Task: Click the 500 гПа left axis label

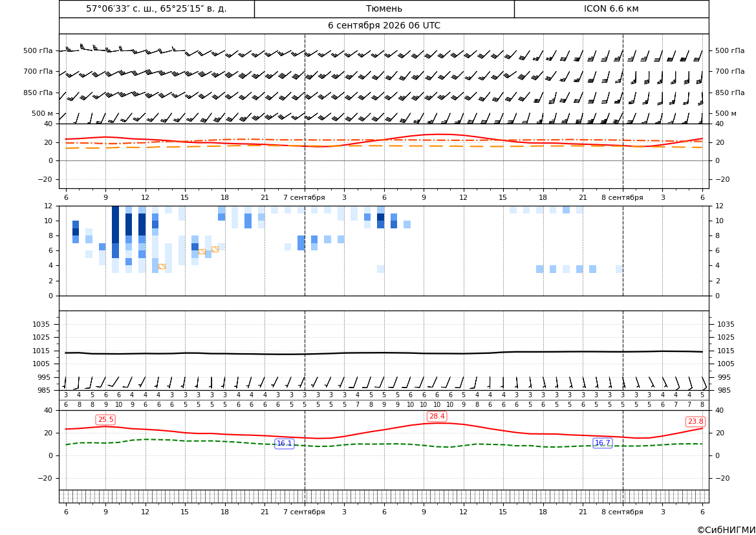Action: [38, 50]
